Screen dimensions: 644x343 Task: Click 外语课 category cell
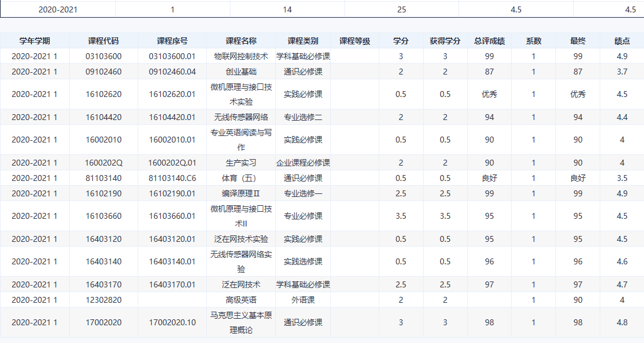303,300
